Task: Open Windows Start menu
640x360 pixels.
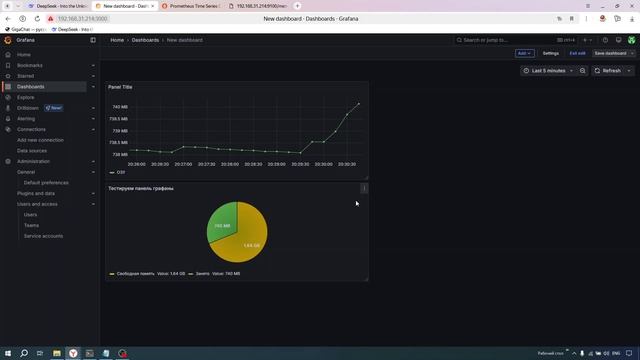Action: 8,353
